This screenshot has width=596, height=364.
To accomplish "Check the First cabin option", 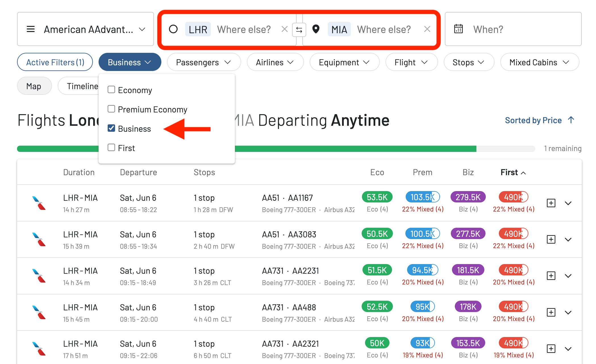I will tap(111, 147).
